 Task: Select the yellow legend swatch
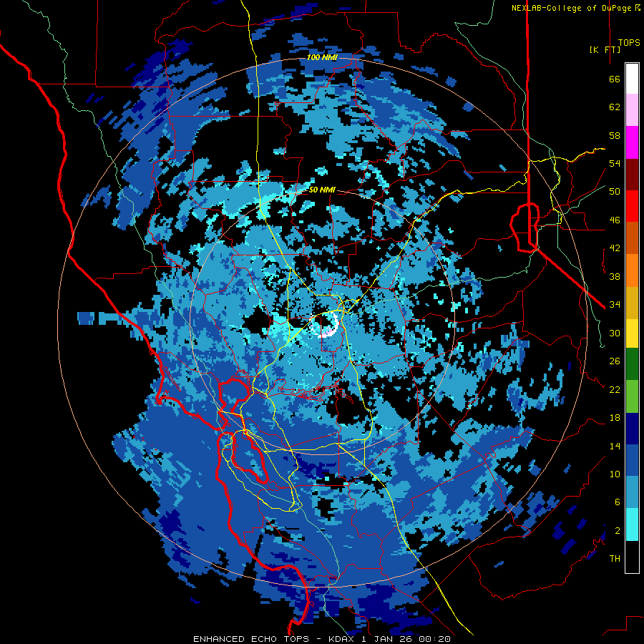(x=632, y=333)
